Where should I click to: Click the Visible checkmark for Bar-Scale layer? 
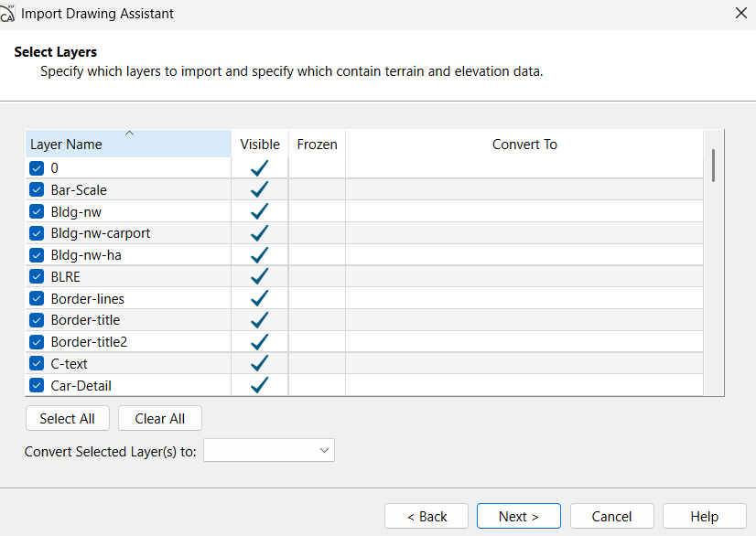pyautogui.click(x=259, y=189)
